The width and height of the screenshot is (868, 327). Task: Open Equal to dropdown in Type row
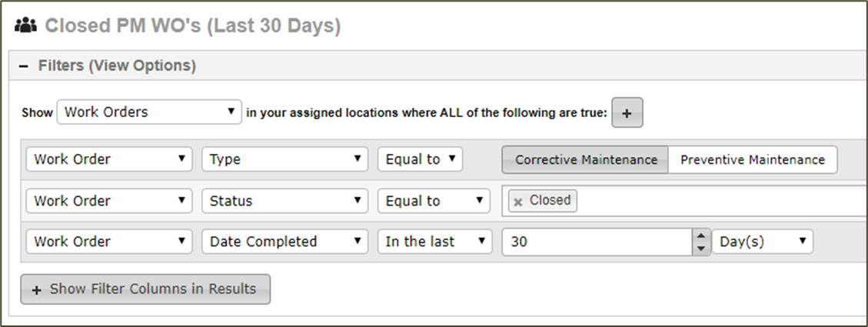[420, 159]
